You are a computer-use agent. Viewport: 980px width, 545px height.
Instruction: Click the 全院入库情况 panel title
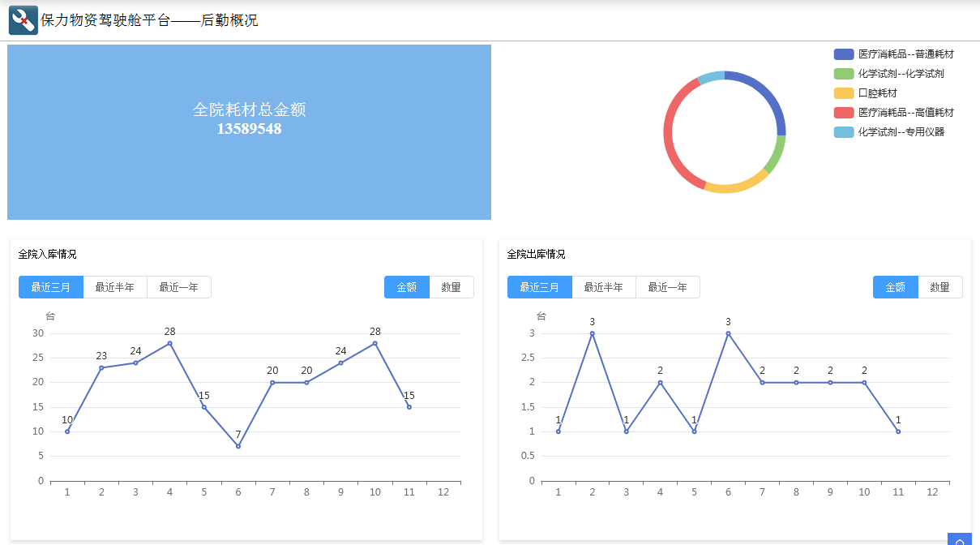tap(48, 255)
